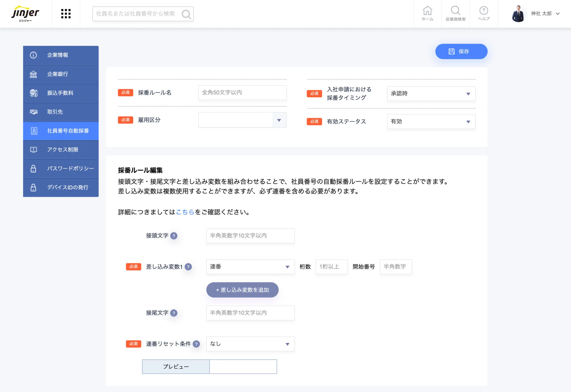This screenshot has width=571, height=392.
Task: Click help icon beside 接尾文字
Action: click(x=174, y=313)
